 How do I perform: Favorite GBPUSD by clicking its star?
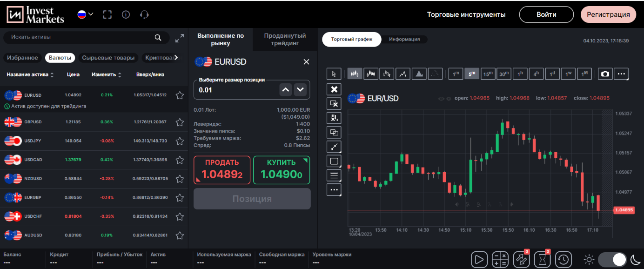pos(180,122)
